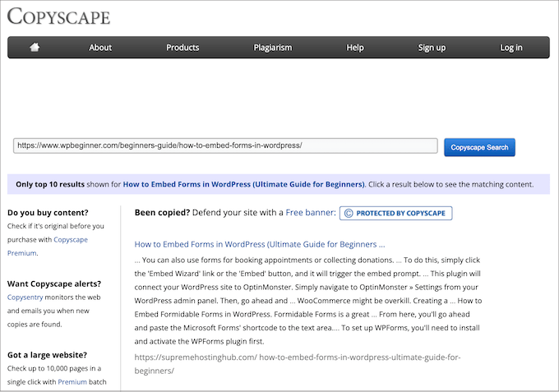Screen dimensions: 559x392
Task: Open the About menu item
Action: pyautogui.click(x=100, y=48)
